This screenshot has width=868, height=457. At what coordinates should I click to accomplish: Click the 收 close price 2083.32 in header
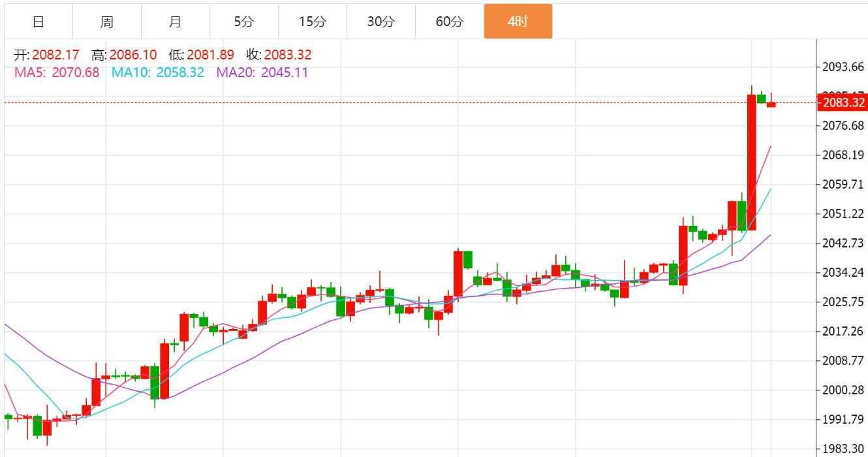pos(288,55)
